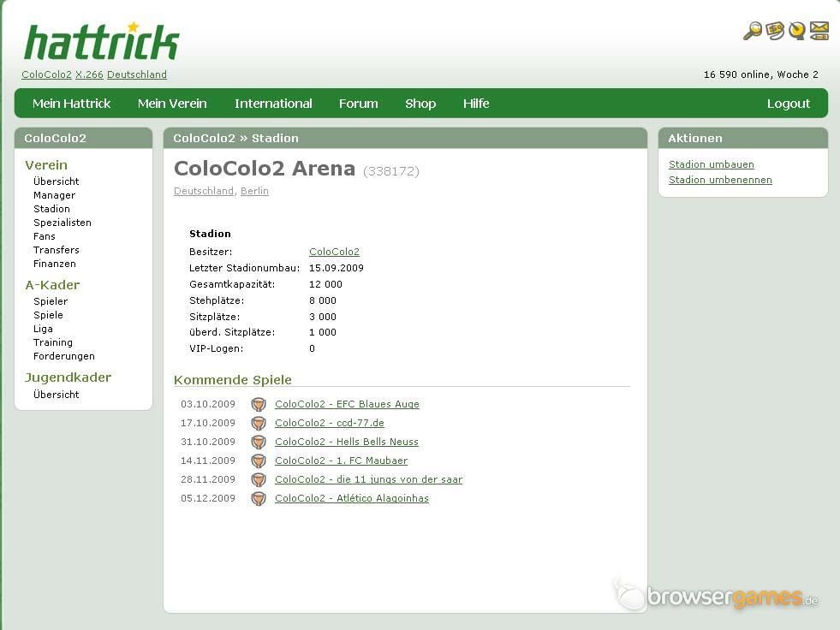Click the ColoColo2 Arena title

pos(265,169)
